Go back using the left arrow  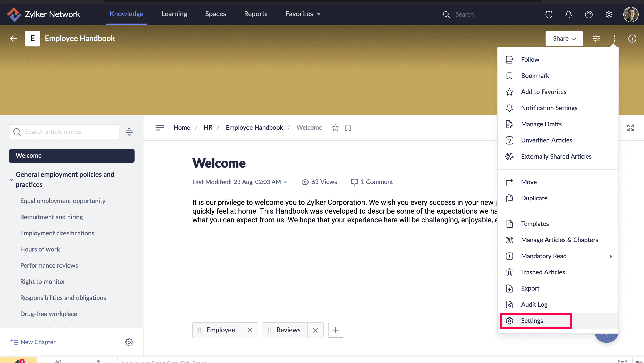click(x=13, y=39)
